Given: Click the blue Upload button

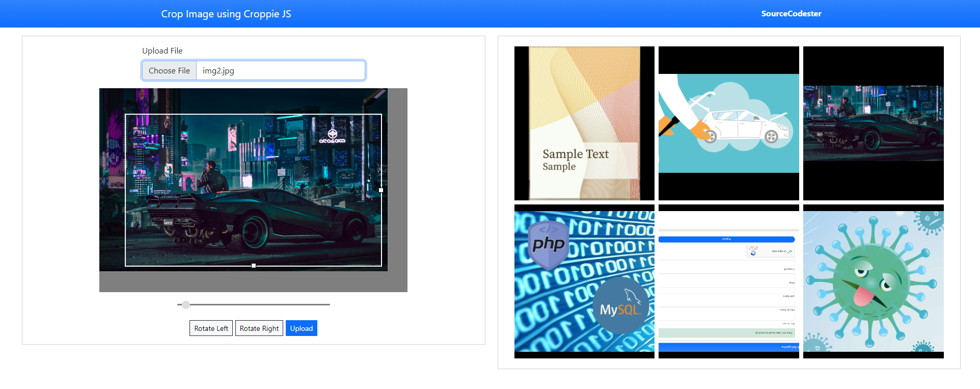Looking at the screenshot, I should 302,328.
